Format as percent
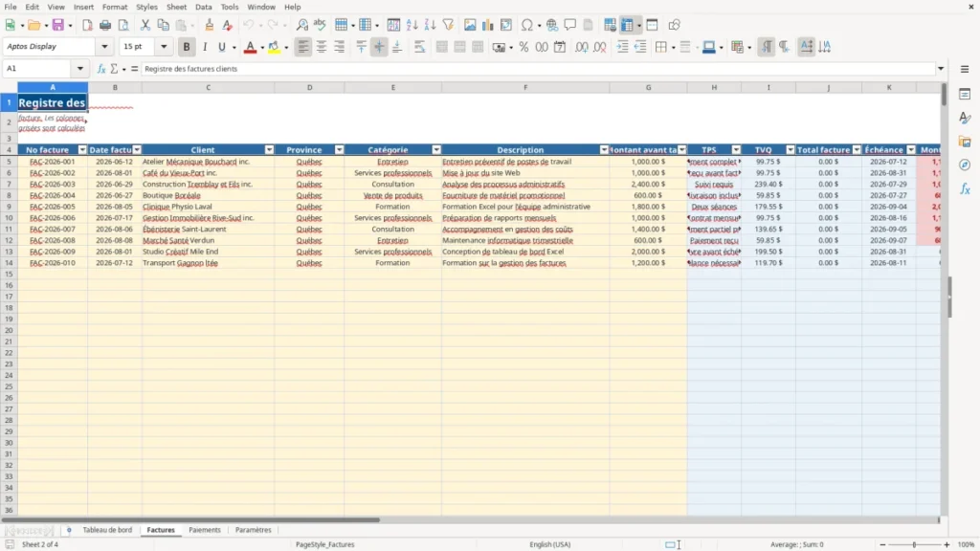The image size is (980, 551). coord(523,47)
